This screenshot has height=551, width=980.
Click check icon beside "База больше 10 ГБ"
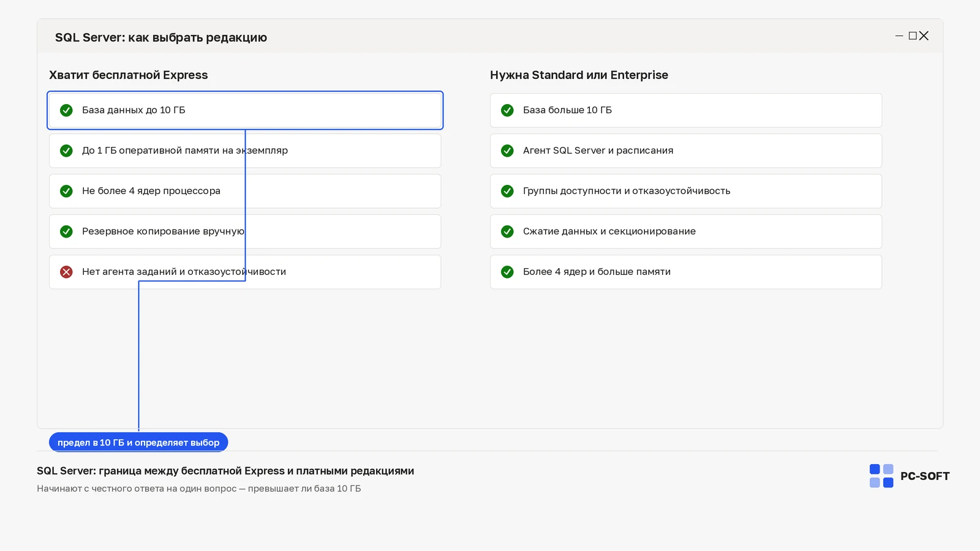click(507, 110)
